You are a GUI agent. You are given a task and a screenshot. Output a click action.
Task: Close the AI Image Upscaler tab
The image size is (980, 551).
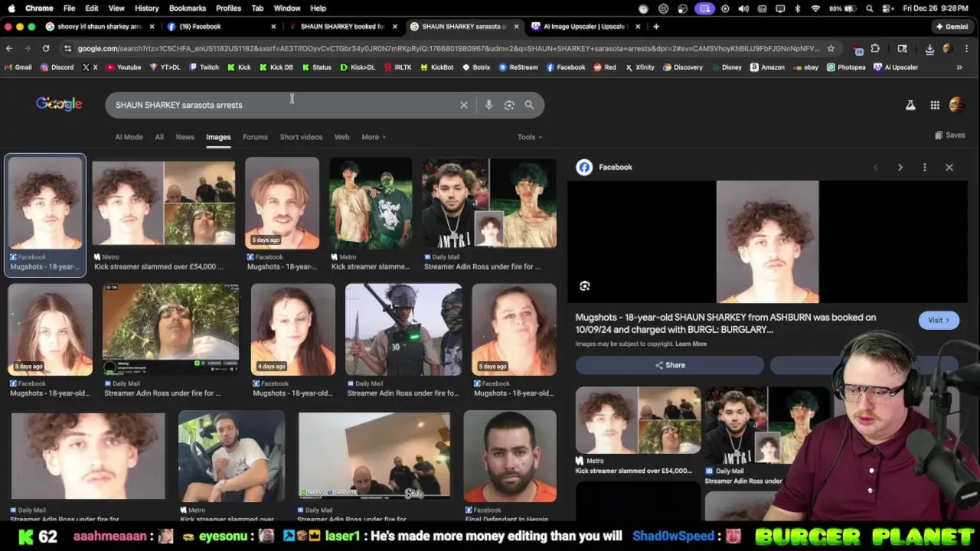pyautogui.click(x=638, y=26)
